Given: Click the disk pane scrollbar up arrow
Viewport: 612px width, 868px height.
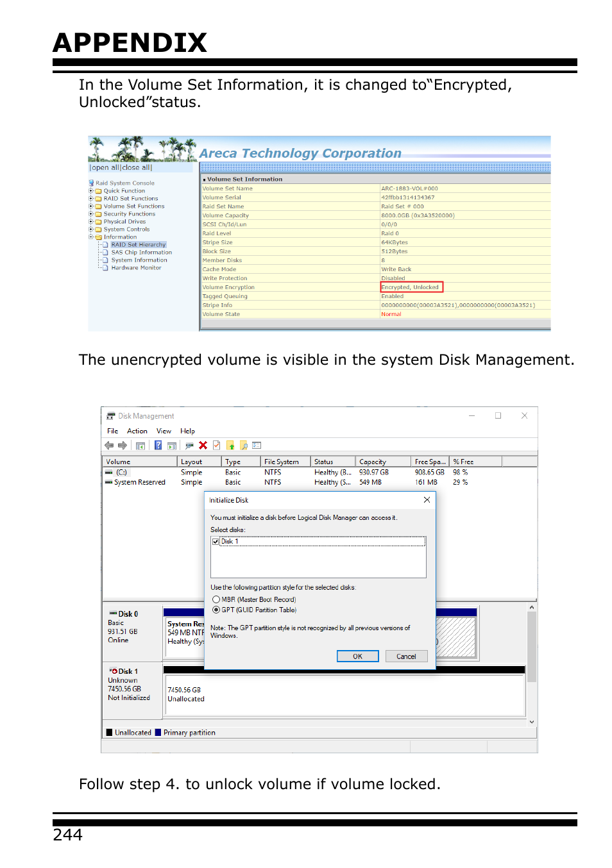Looking at the screenshot, I should [532, 607].
